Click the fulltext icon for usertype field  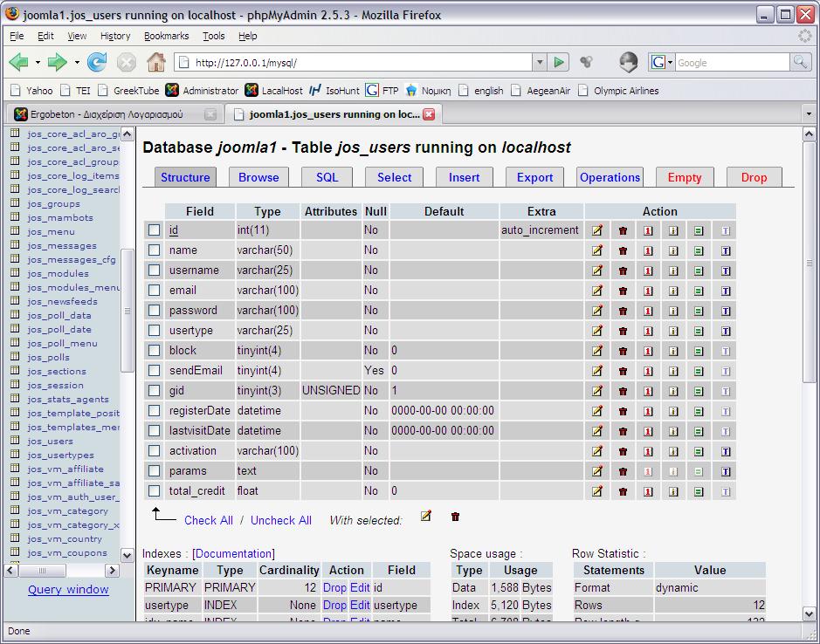pyautogui.click(x=726, y=331)
